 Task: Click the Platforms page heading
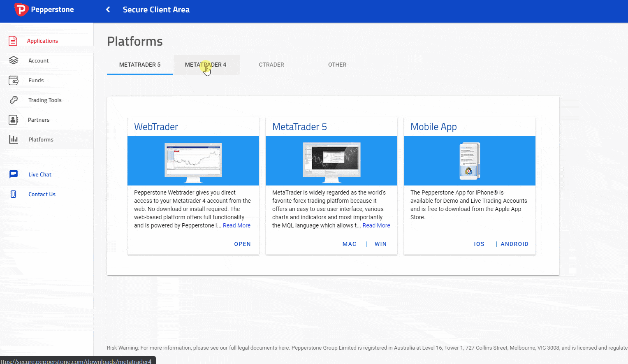135,42
